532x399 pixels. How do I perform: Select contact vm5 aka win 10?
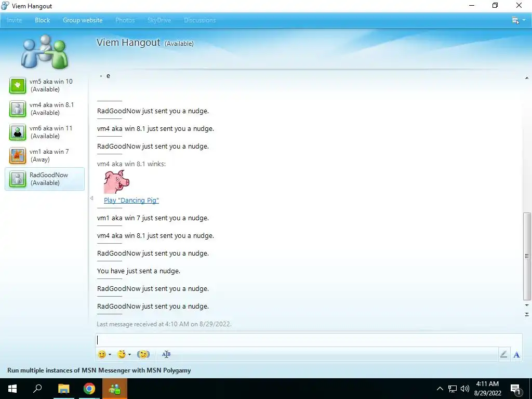point(45,85)
